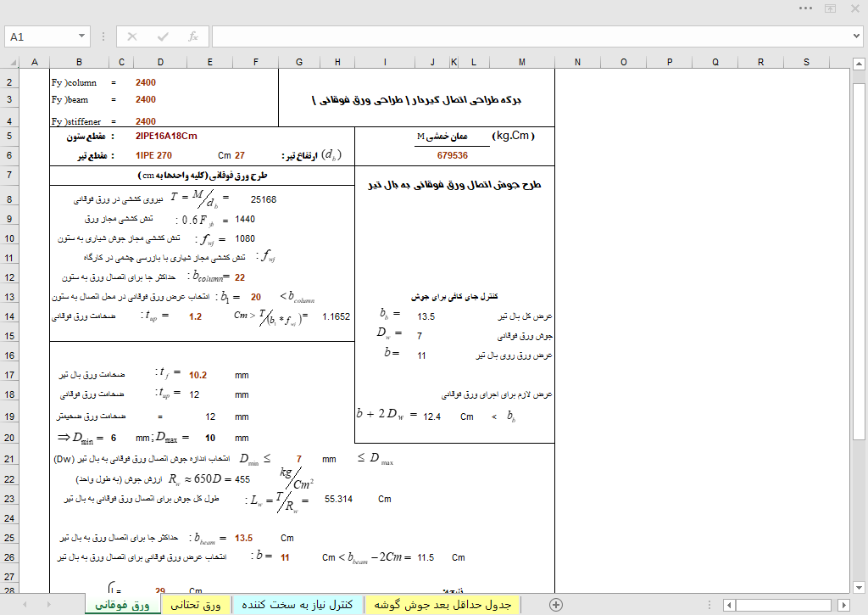Select the tensile force value 25168

263,199
